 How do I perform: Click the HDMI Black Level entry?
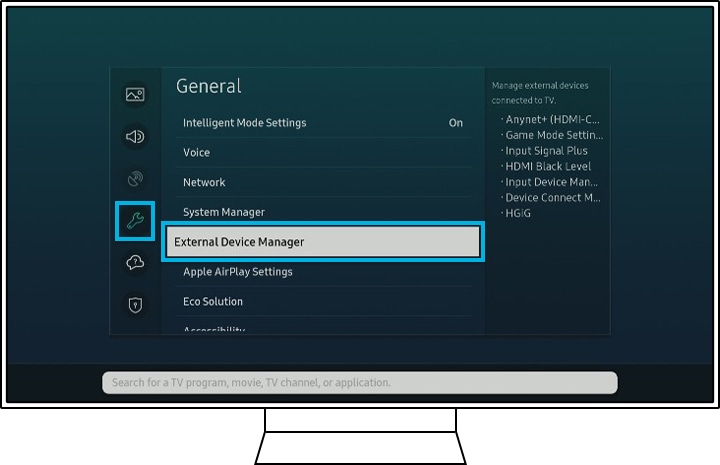(x=546, y=167)
